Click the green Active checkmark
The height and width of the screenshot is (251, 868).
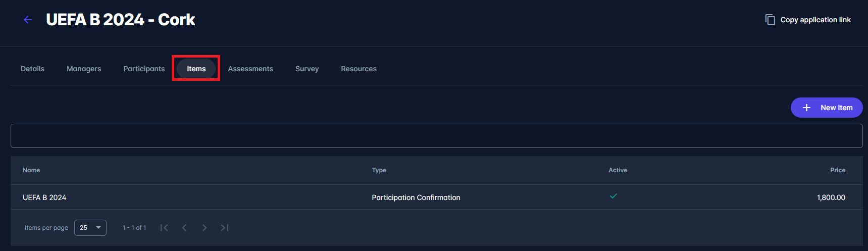click(614, 196)
